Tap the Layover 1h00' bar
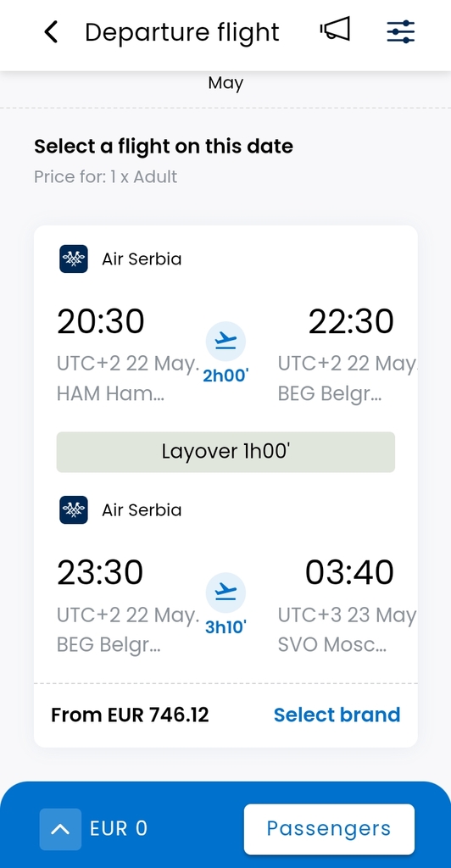Viewport: 451px width, 868px height. click(225, 452)
